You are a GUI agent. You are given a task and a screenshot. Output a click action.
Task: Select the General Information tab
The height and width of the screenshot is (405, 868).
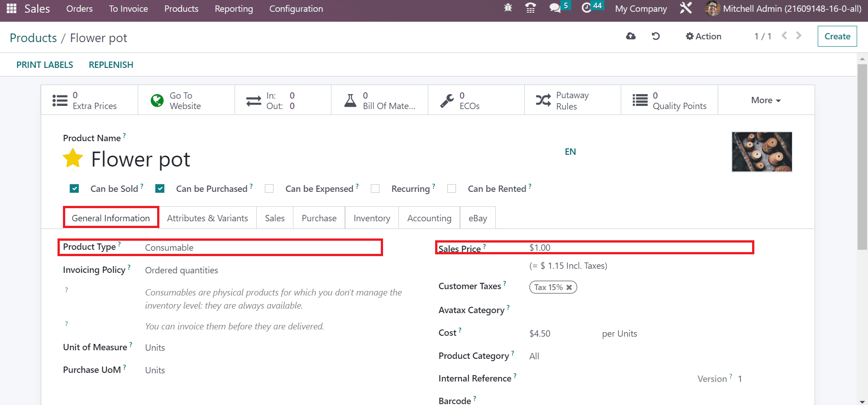[x=111, y=218]
